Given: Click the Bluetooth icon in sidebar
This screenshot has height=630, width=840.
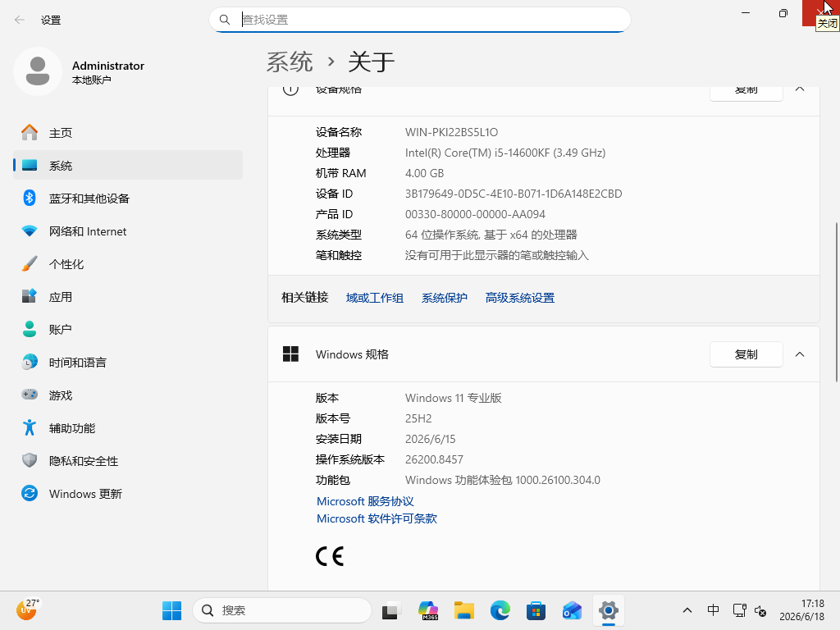Looking at the screenshot, I should click(x=30, y=198).
